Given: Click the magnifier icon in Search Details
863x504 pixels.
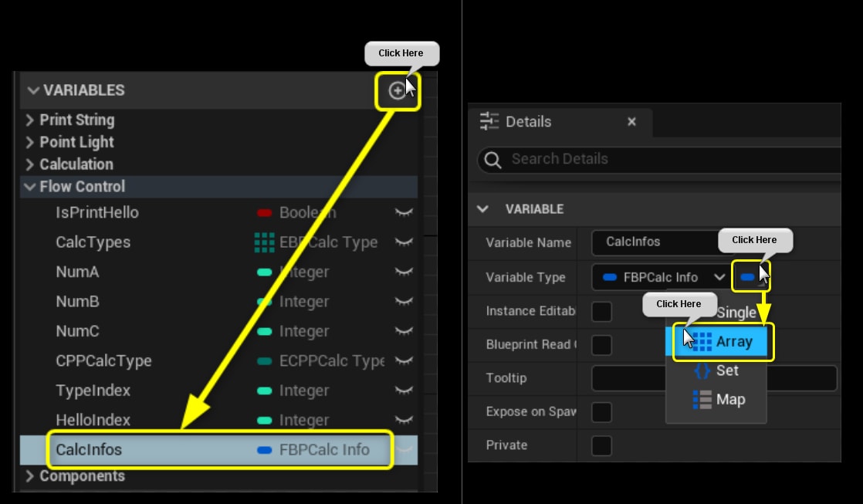Looking at the screenshot, I should [492, 160].
